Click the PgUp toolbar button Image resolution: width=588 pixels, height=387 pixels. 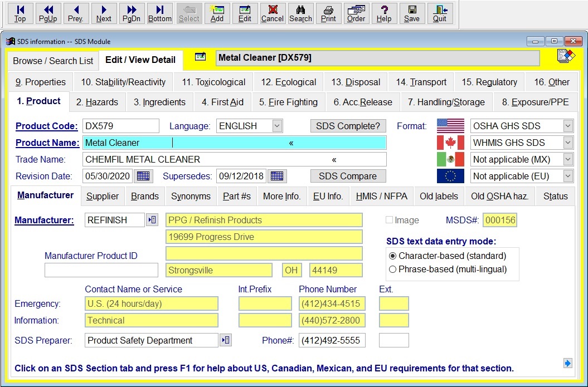(x=48, y=13)
